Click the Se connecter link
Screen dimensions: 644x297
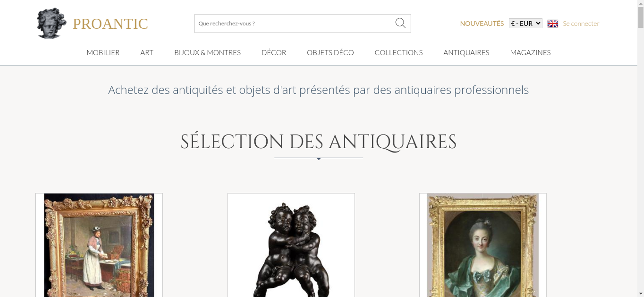pos(581,23)
